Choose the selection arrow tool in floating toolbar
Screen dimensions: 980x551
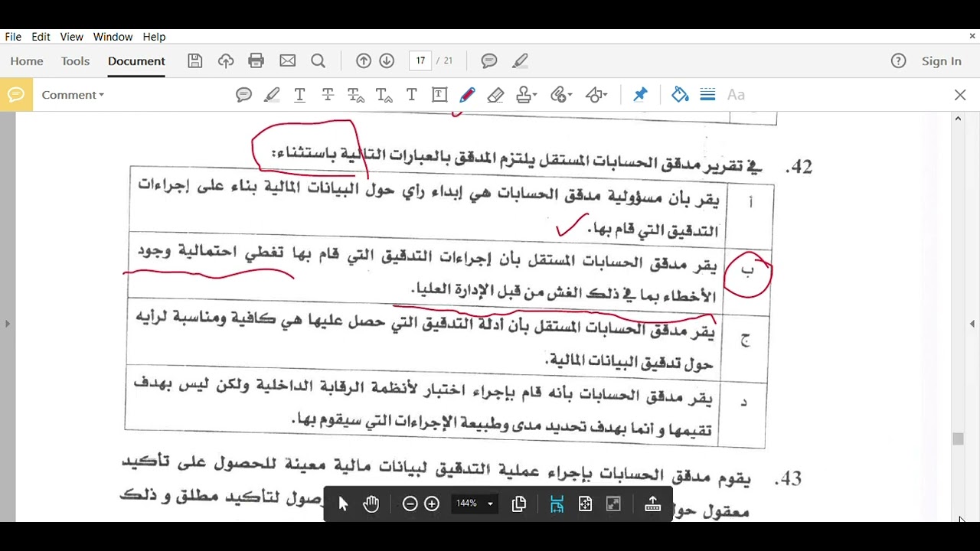[x=343, y=504]
